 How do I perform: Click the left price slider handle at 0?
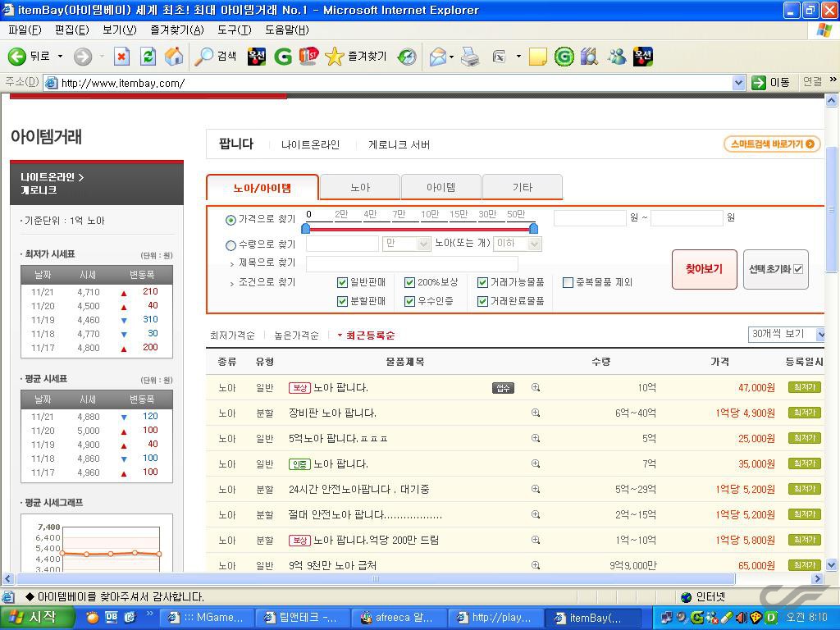tap(305, 229)
